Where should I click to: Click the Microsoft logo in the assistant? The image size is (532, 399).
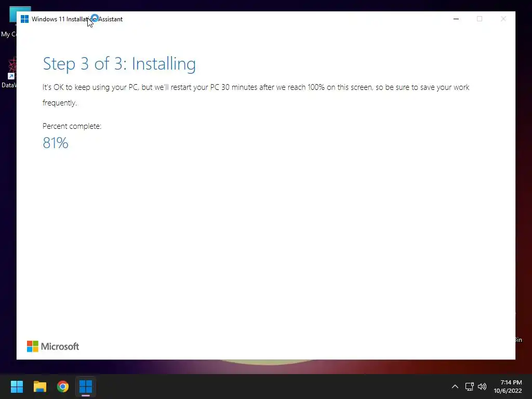(53, 347)
